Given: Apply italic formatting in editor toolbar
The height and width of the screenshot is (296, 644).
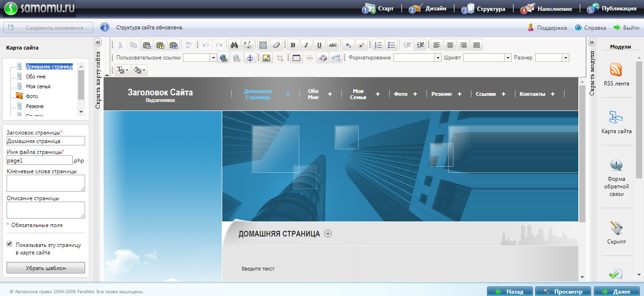Looking at the screenshot, I should pyautogui.click(x=306, y=45).
